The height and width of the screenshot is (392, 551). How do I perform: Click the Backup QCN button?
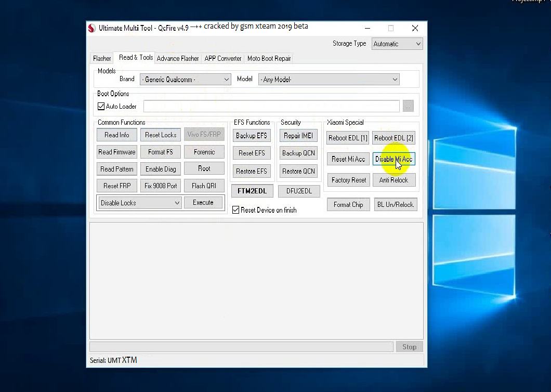pos(298,153)
